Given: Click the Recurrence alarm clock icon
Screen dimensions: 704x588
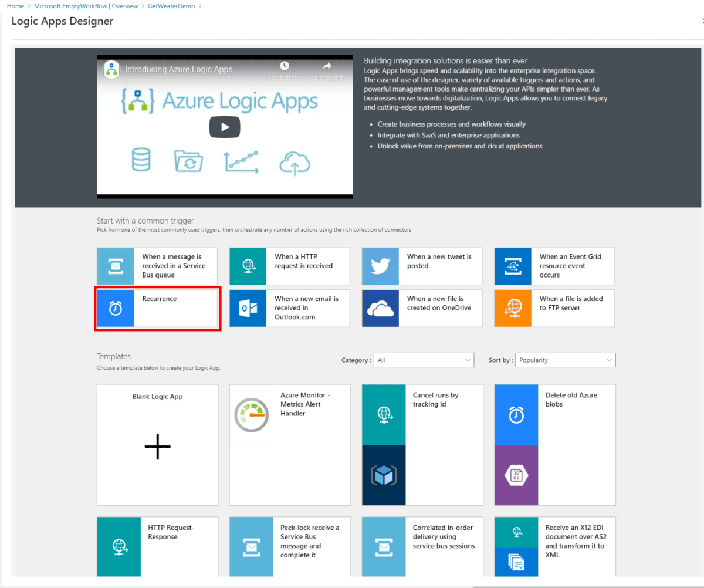Looking at the screenshot, I should tap(116, 308).
